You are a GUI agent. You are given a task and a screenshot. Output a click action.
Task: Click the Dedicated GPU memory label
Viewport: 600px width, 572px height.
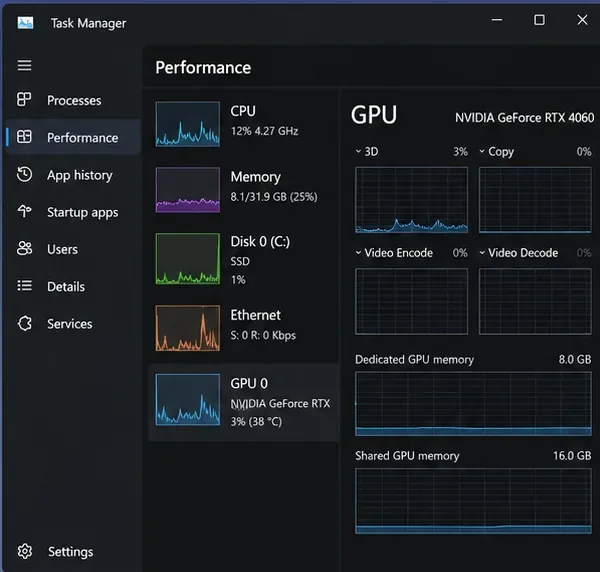pyautogui.click(x=414, y=360)
